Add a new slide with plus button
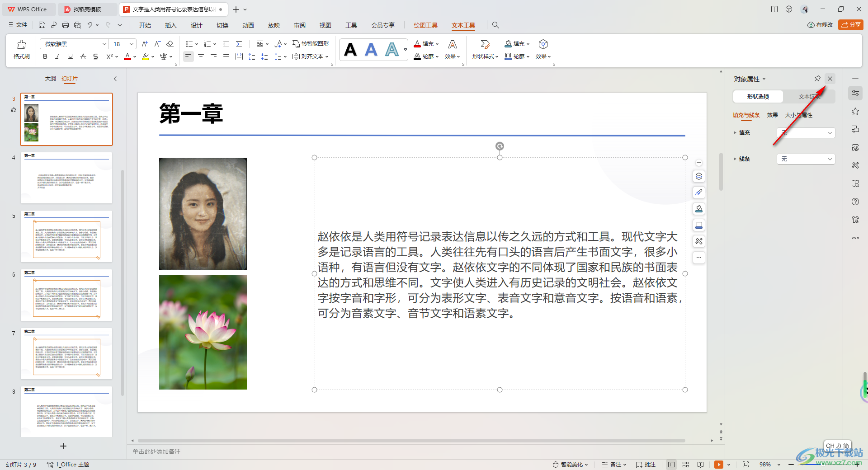Image resolution: width=868 pixels, height=470 pixels. 63,446
